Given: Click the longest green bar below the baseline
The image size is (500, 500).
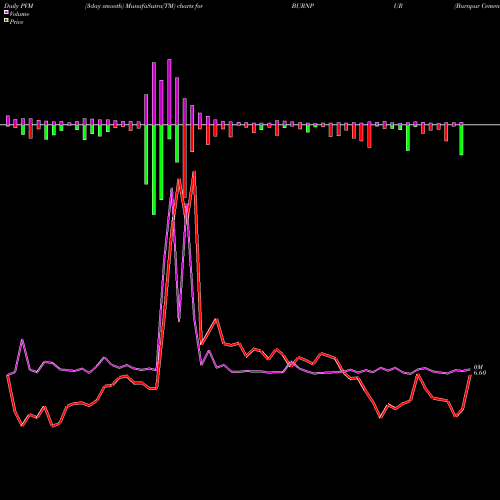Looking at the screenshot, I should 154,170.
